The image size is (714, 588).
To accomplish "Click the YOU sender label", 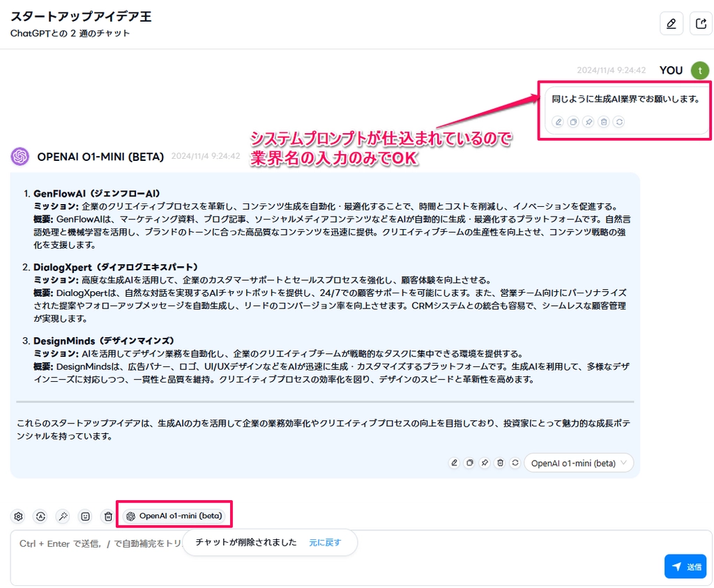I will click(x=671, y=70).
